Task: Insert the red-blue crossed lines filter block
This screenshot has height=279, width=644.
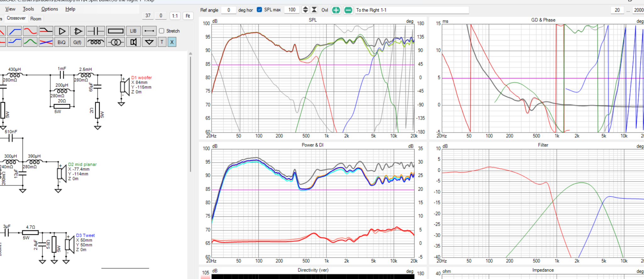Action: click(x=46, y=42)
